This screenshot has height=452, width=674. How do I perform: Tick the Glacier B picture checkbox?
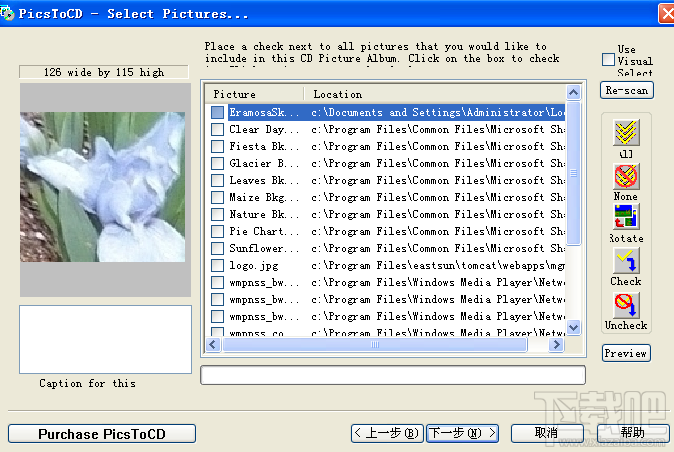coord(218,163)
